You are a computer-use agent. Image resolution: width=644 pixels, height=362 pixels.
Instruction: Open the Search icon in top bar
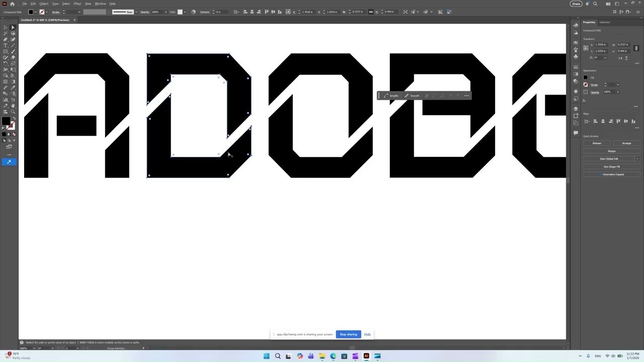[x=595, y=4]
